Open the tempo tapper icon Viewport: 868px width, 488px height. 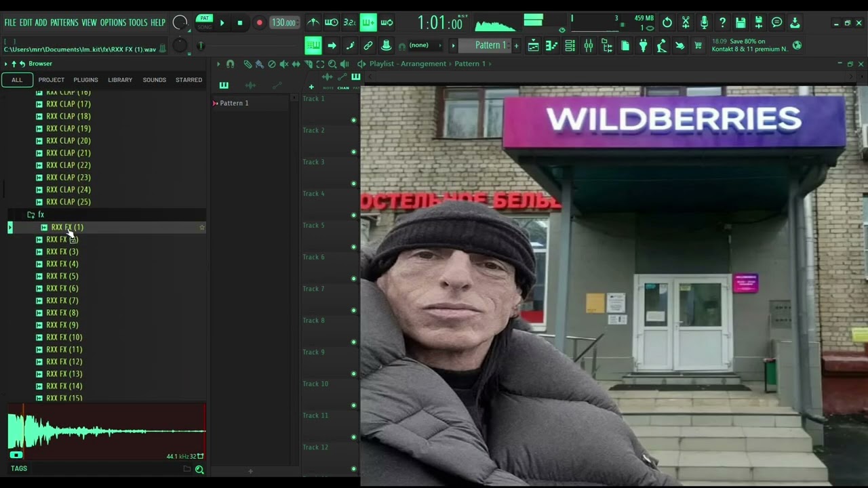pos(662,45)
